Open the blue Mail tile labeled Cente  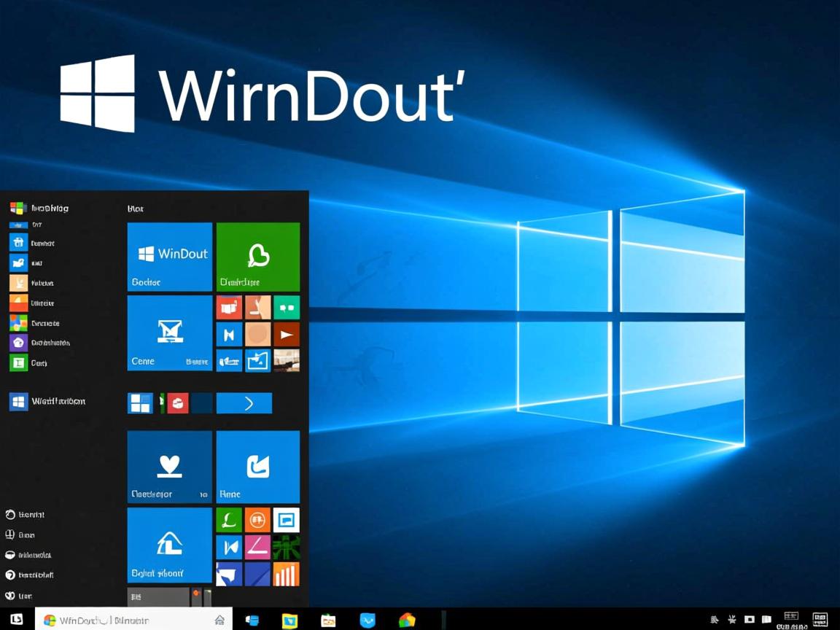click(x=169, y=333)
